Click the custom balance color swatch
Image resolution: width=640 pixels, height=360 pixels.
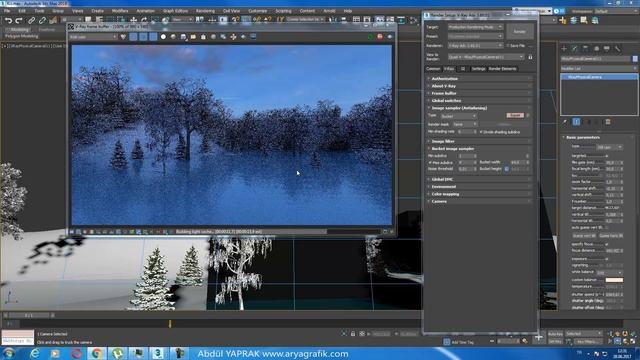click(x=614, y=280)
